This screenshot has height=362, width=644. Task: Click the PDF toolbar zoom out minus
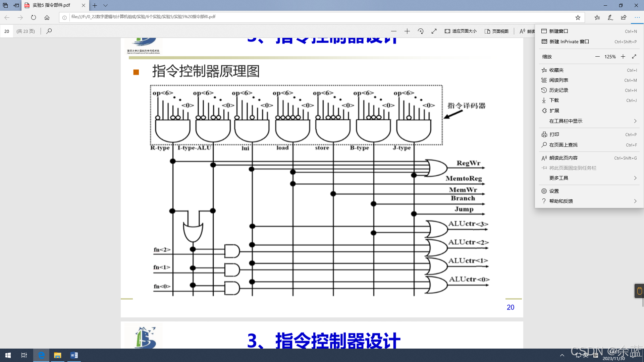pos(394,31)
